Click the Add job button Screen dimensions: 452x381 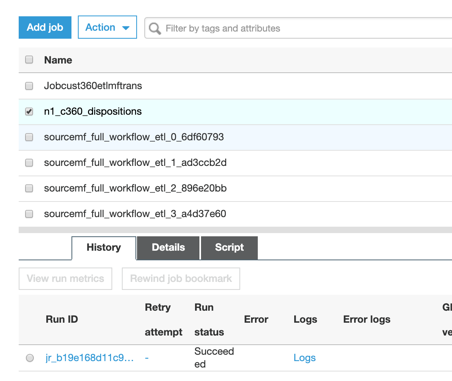coord(45,27)
